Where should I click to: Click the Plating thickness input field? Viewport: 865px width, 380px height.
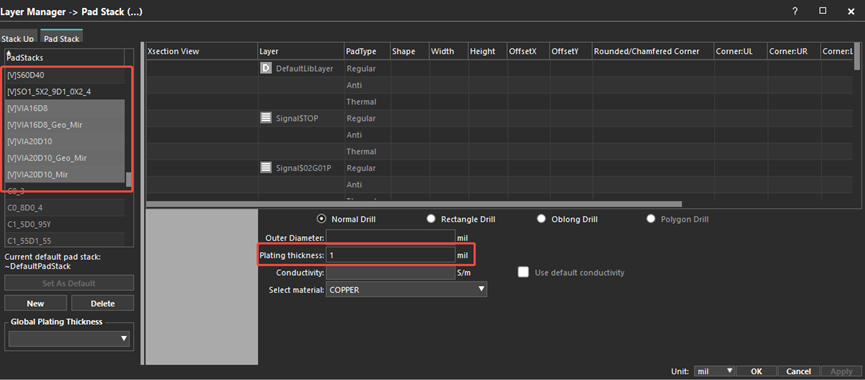390,255
